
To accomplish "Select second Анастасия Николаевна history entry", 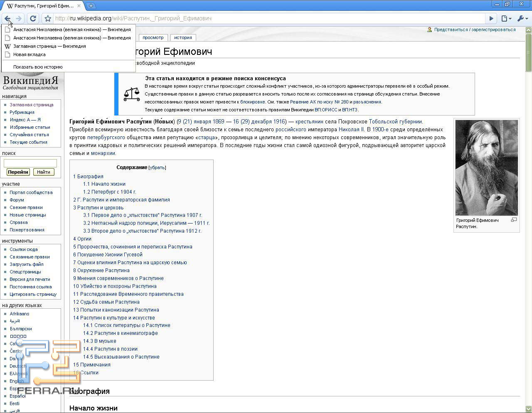I will click(69, 38).
